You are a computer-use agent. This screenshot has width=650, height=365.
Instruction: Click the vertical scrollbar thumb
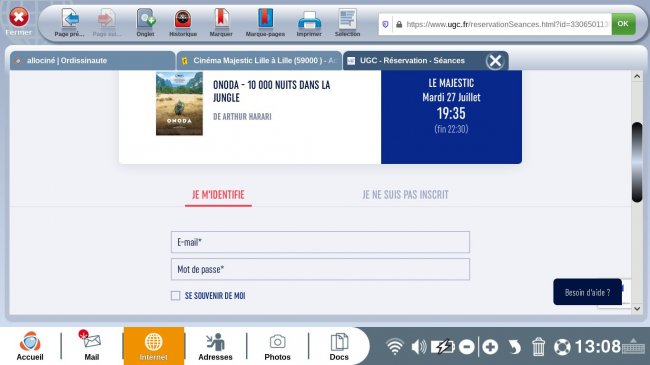point(637,162)
